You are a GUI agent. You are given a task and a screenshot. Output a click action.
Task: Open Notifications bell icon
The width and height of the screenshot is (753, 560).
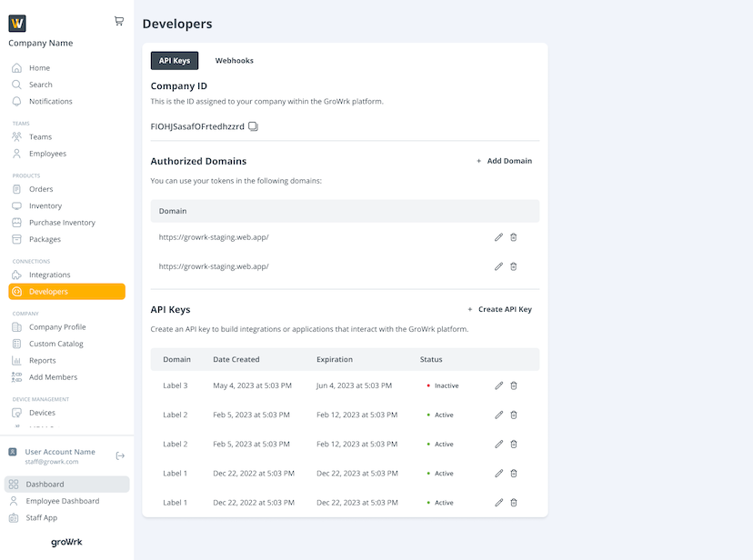pyautogui.click(x=15, y=101)
